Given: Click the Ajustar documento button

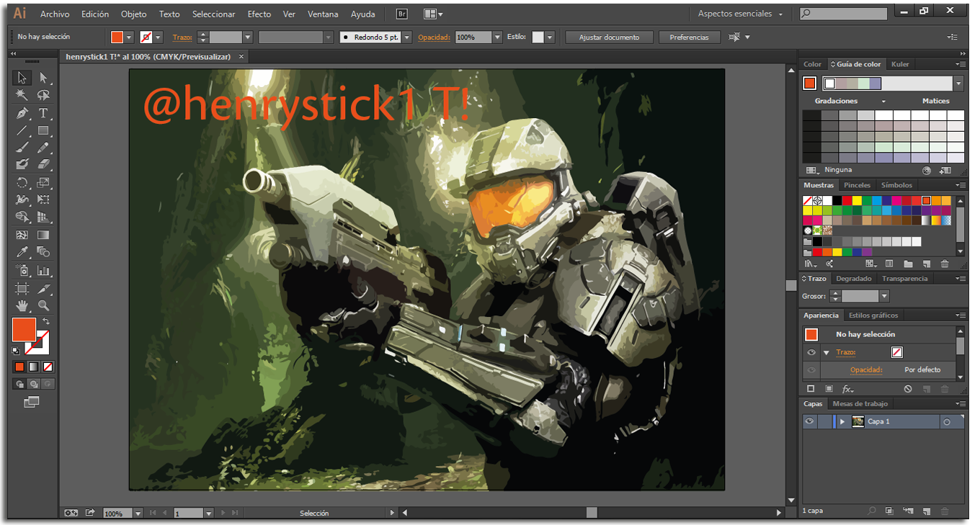Looking at the screenshot, I should [609, 37].
